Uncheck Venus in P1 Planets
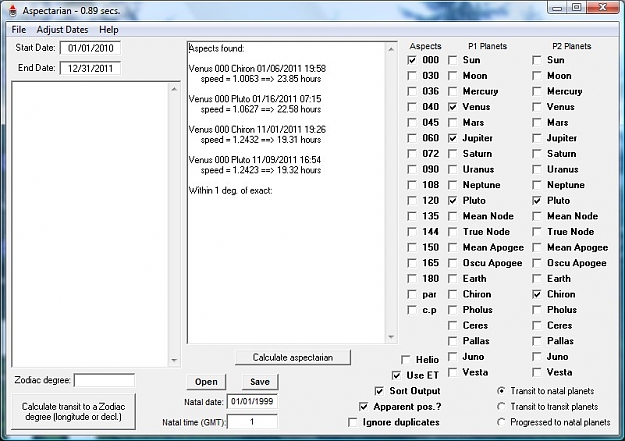The width and height of the screenshot is (625, 441). 452,107
